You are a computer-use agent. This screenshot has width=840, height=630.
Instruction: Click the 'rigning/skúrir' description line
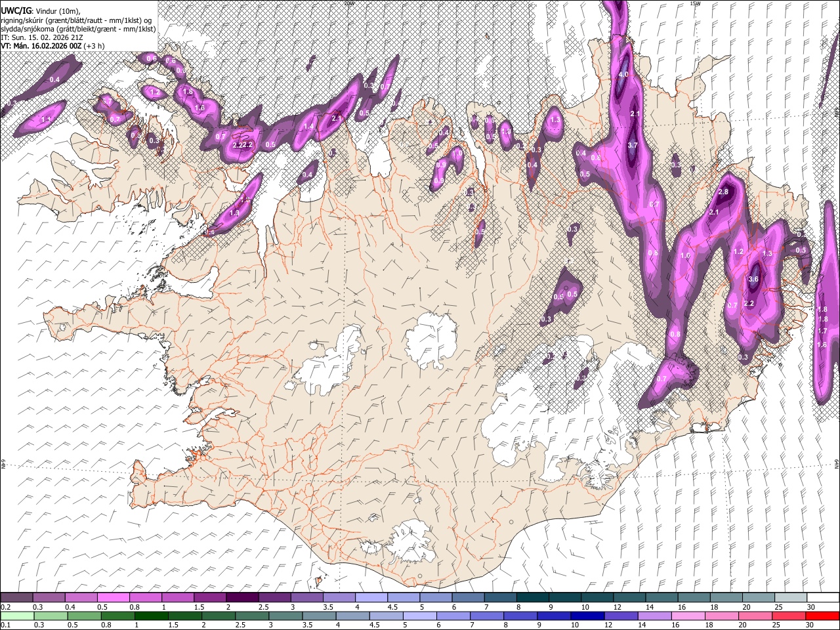[x=76, y=20]
